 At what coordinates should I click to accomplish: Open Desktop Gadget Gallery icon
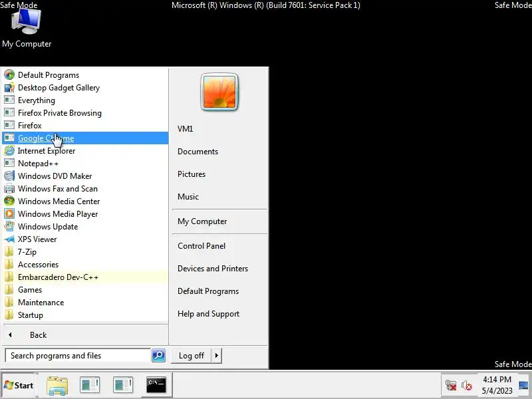9,88
